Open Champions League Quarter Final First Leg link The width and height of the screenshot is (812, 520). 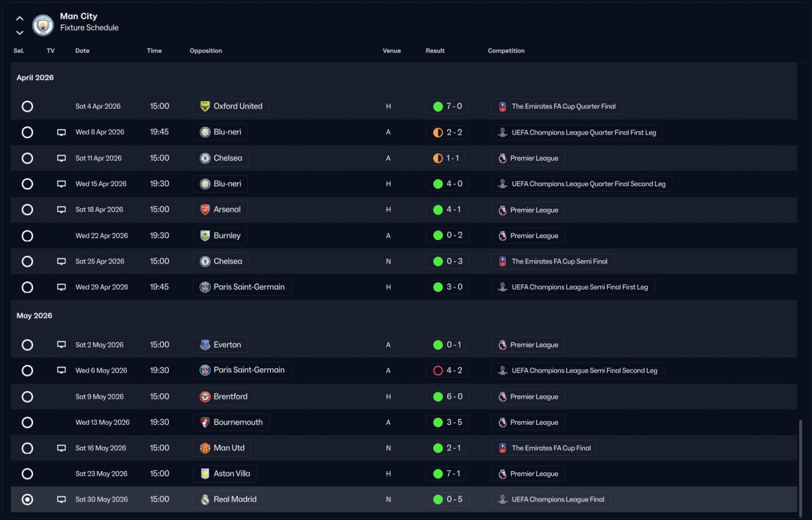577,133
